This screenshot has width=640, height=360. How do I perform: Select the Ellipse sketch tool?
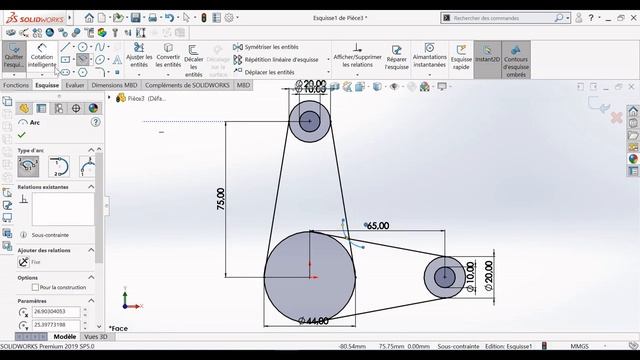pyautogui.click(x=100, y=60)
